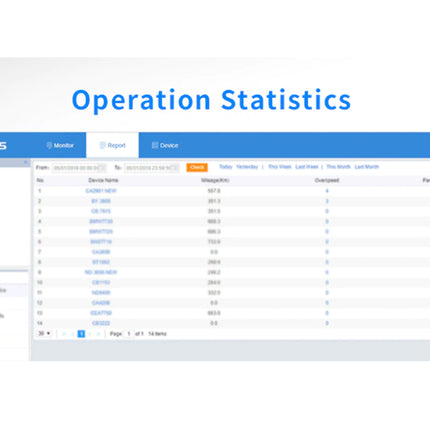
Task: Sort by the Device Name column header
Action: click(x=103, y=180)
